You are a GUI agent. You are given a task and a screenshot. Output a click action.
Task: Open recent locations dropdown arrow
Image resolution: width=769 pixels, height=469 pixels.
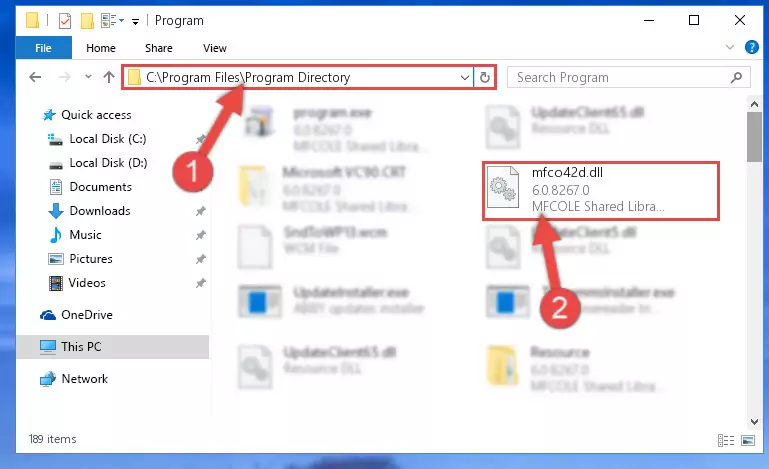pyautogui.click(x=88, y=77)
